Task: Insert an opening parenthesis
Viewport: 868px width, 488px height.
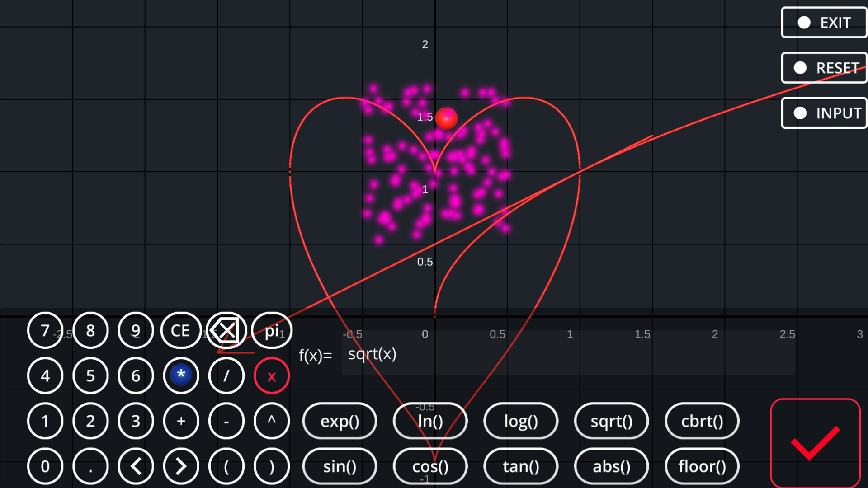Action: click(x=226, y=466)
